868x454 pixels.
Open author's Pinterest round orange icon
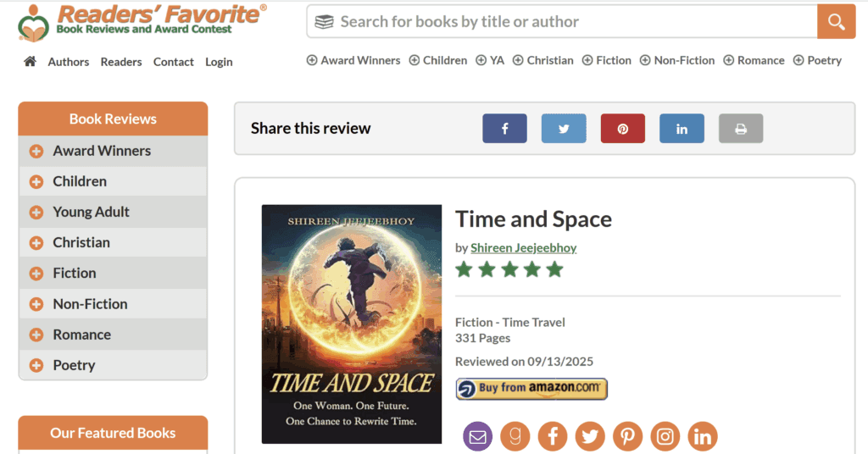coord(627,436)
